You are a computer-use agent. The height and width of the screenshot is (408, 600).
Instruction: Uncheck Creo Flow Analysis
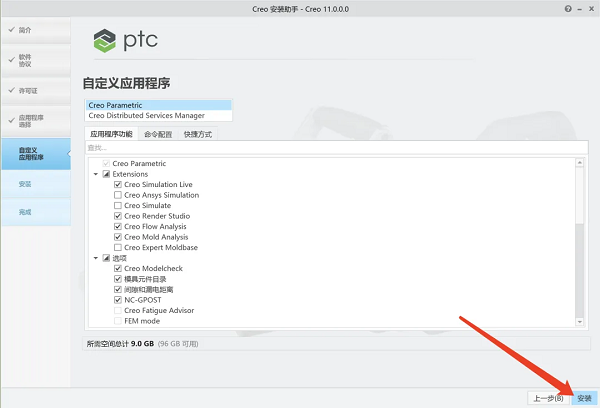click(x=118, y=227)
